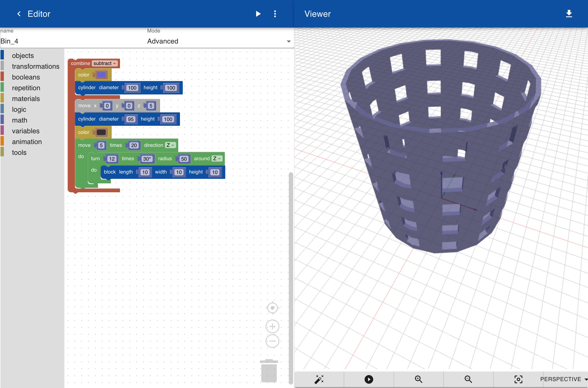Edit the move block y value 0

129,106
